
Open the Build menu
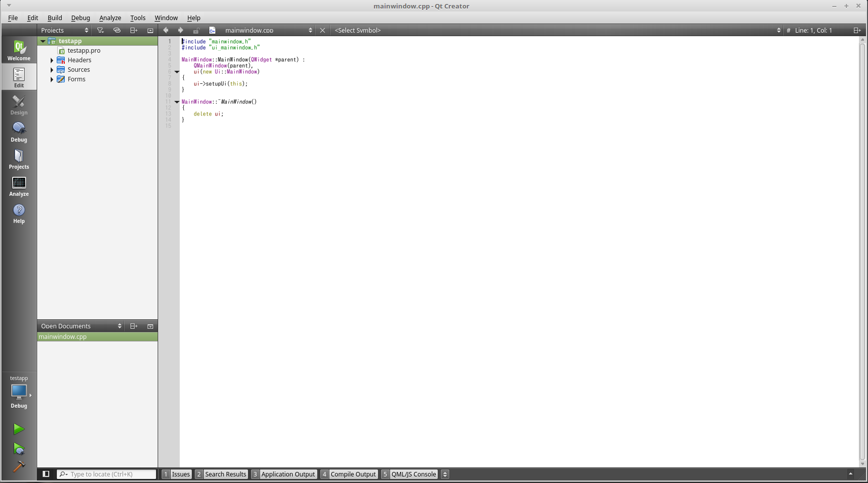click(x=55, y=18)
